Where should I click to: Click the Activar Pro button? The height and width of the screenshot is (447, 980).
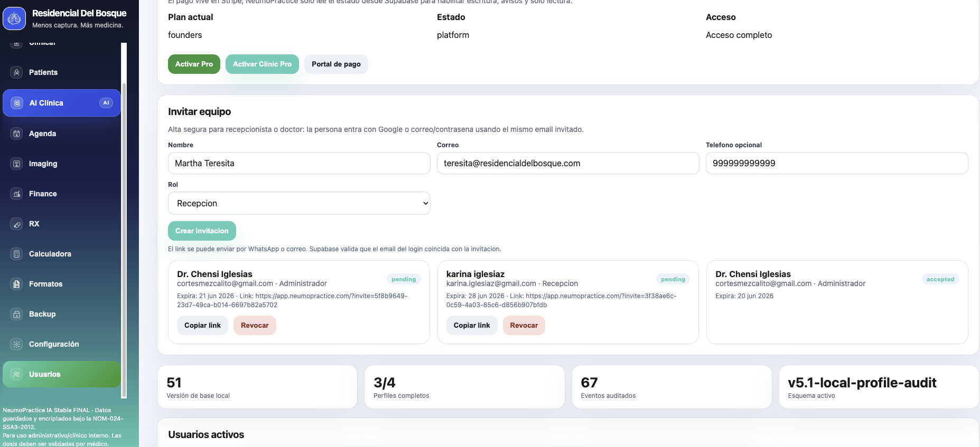point(194,64)
